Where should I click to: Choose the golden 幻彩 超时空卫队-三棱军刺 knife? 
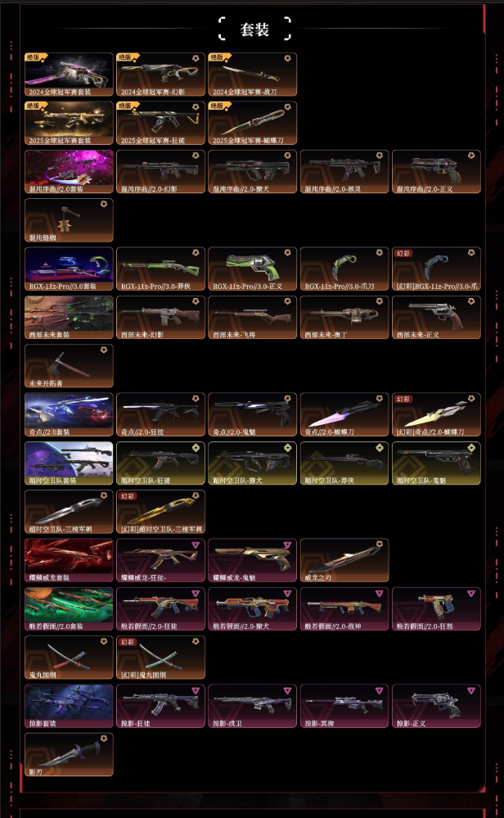(x=160, y=512)
